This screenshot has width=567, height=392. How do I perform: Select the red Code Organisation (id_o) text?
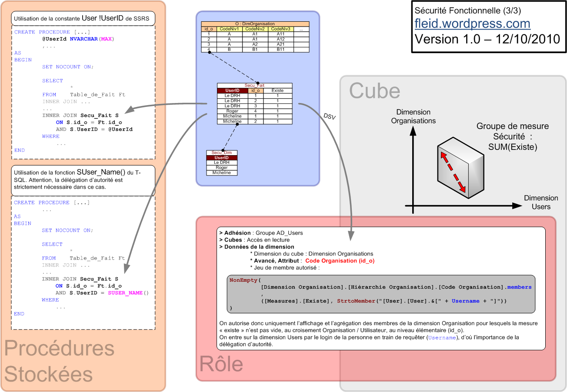click(340, 261)
